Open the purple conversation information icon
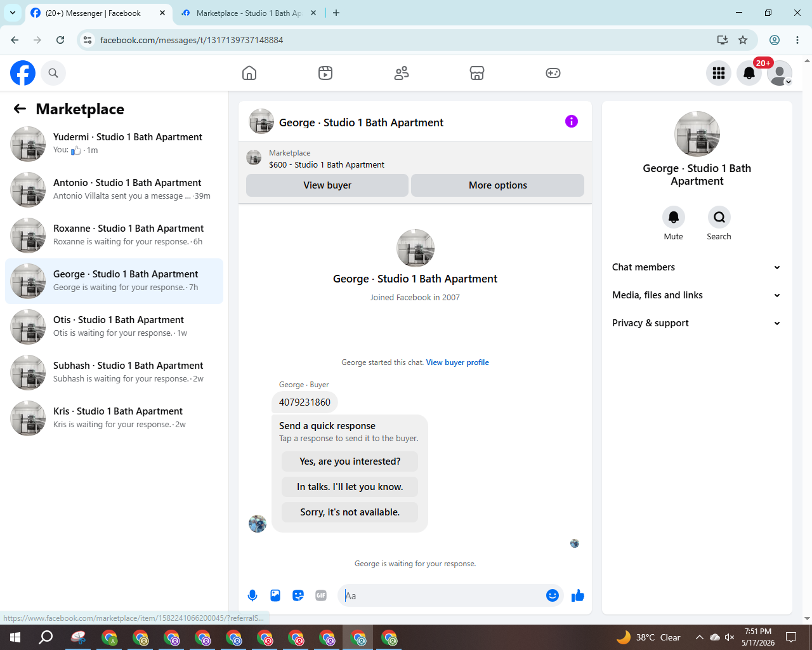This screenshot has height=650, width=812. [x=572, y=121]
